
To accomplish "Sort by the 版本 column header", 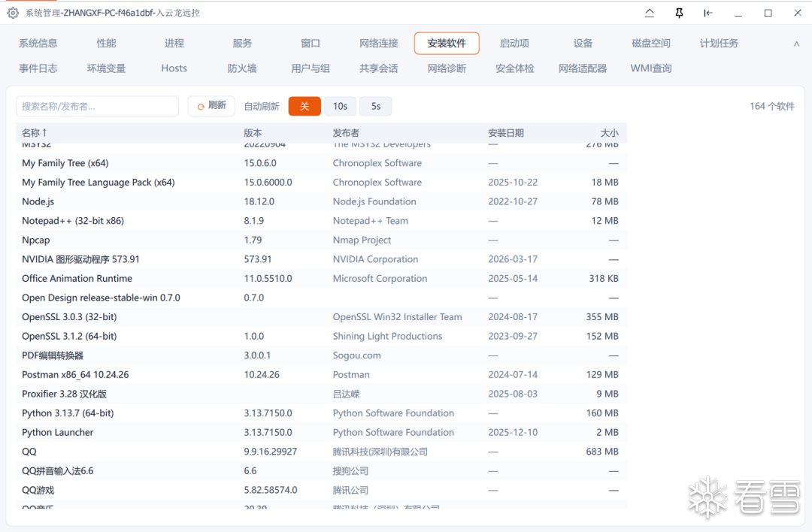I will click(x=253, y=133).
